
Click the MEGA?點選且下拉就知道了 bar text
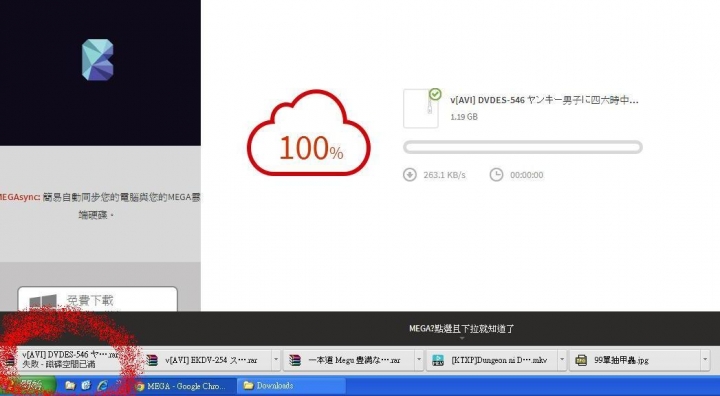[461, 328]
